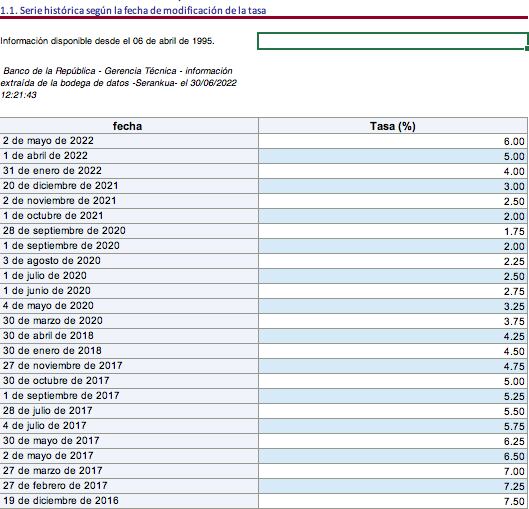Screen dimensions: 529x509
Task: Click the 'fecha' column header
Action: pos(129,126)
